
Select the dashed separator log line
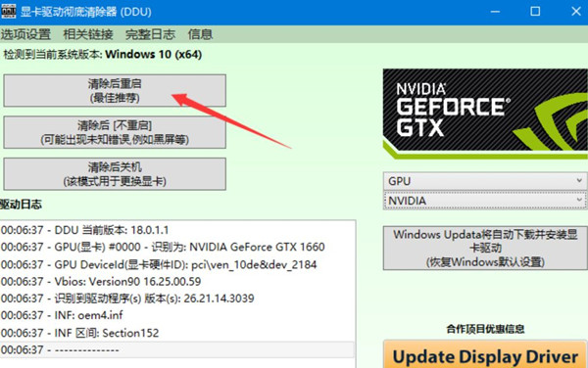[x=177, y=350]
